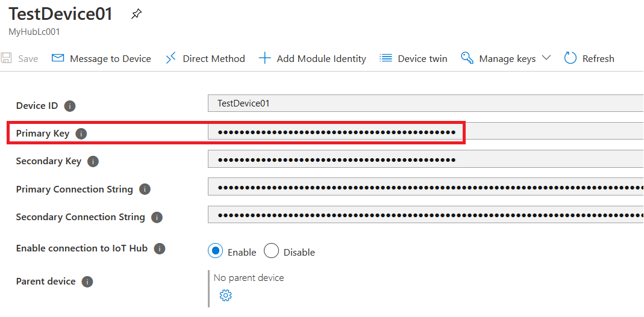Pin TestDevice01 blade with pin icon
Image resolution: width=644 pixels, height=317 pixels.
136,14
